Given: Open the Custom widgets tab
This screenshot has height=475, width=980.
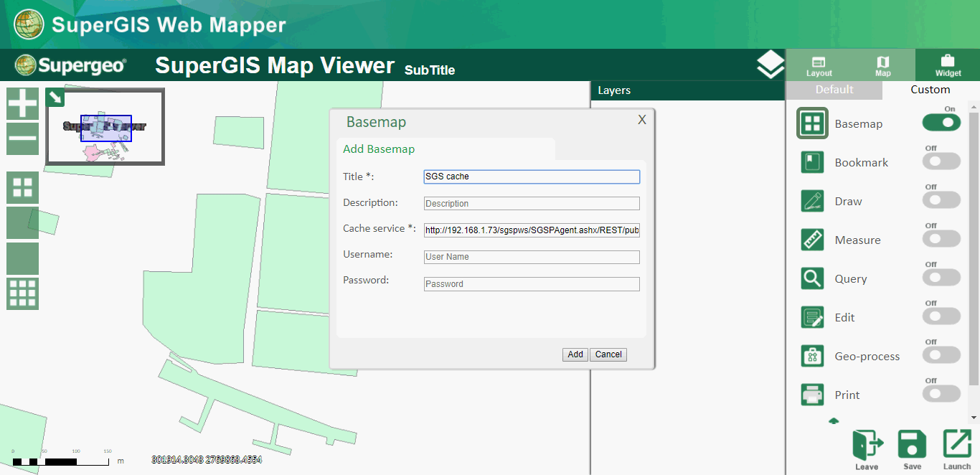Looking at the screenshot, I should (930, 90).
